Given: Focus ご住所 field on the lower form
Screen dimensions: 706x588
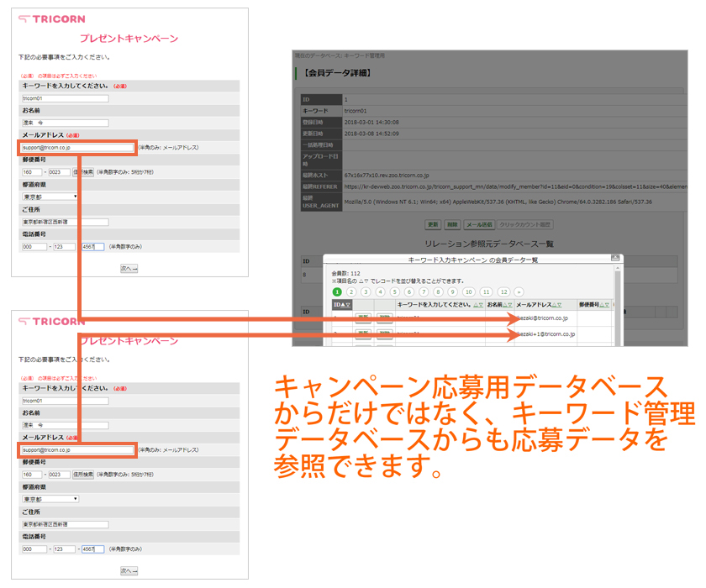Looking at the screenshot, I should 66,524.
